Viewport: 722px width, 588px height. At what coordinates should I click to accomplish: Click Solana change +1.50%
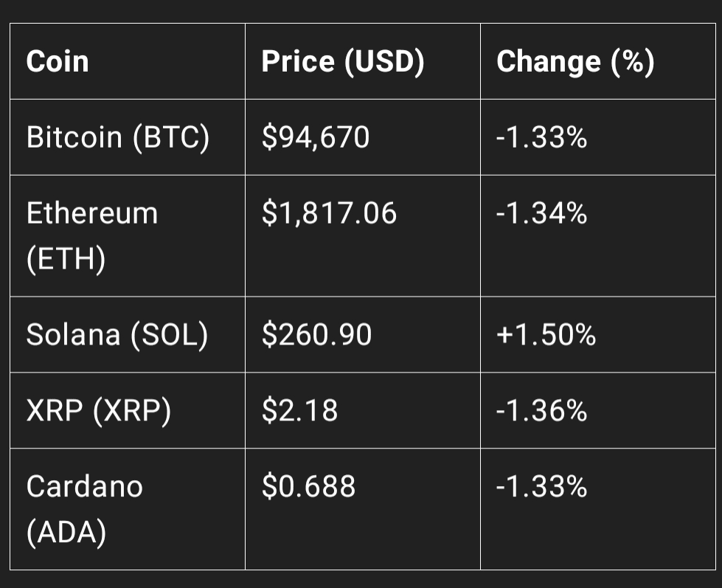[546, 336]
